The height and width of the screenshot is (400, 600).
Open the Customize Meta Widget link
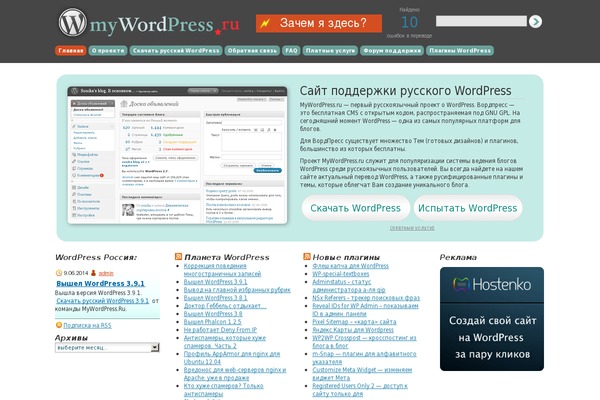(x=362, y=374)
